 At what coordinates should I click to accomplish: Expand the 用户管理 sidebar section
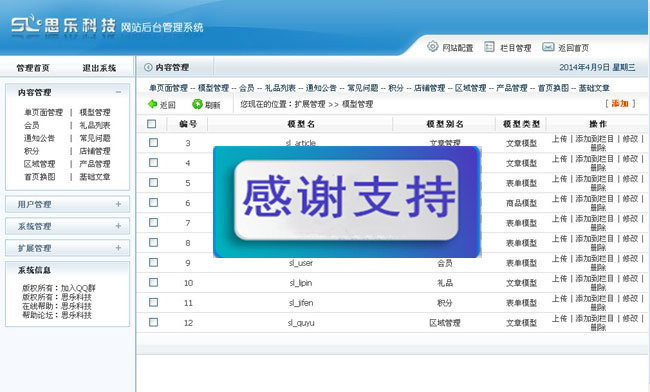[x=119, y=204]
